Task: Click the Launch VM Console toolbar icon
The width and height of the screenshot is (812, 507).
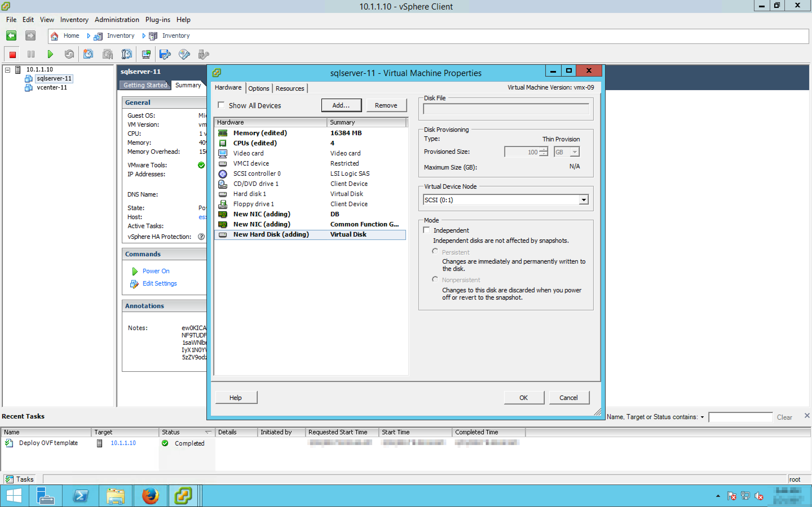Action: pos(146,54)
